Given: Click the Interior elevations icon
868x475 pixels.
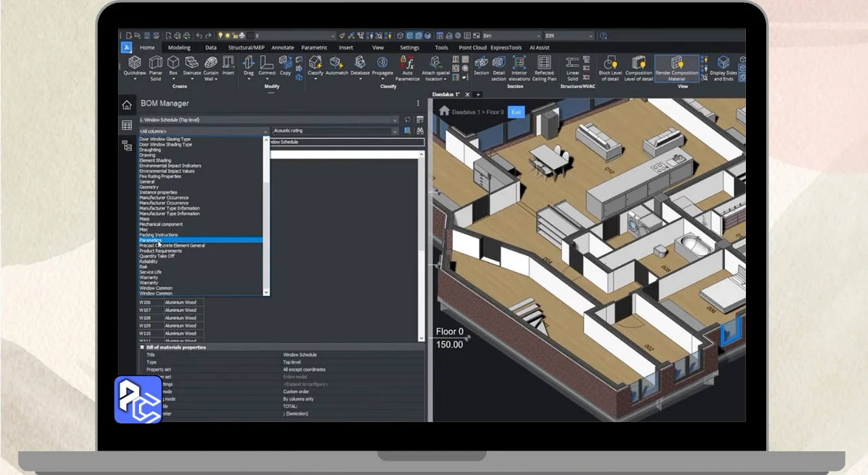Looking at the screenshot, I should pyautogui.click(x=519, y=63).
